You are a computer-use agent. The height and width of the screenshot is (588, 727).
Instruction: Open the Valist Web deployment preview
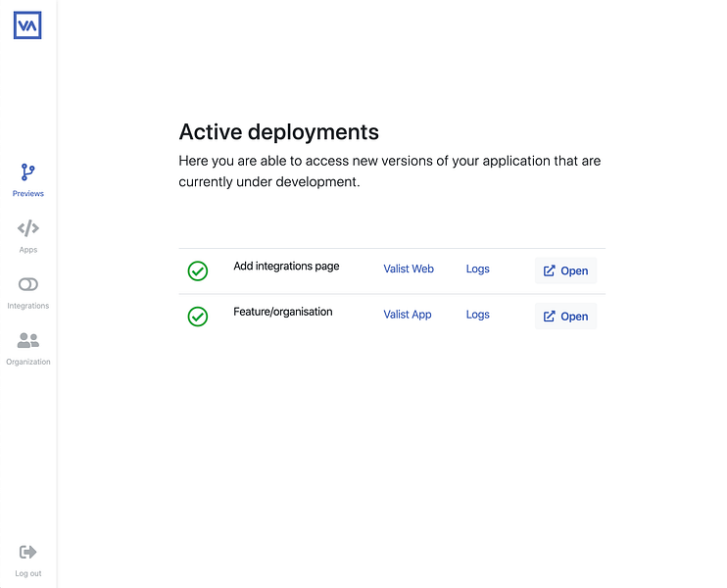pos(565,270)
